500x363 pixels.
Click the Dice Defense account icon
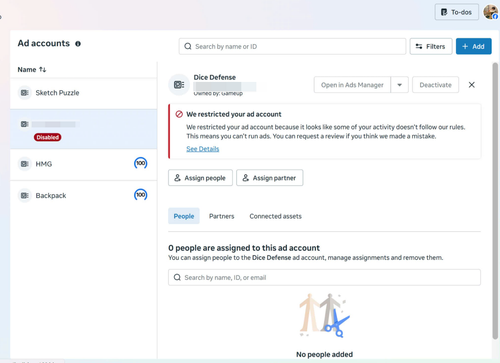(179, 85)
